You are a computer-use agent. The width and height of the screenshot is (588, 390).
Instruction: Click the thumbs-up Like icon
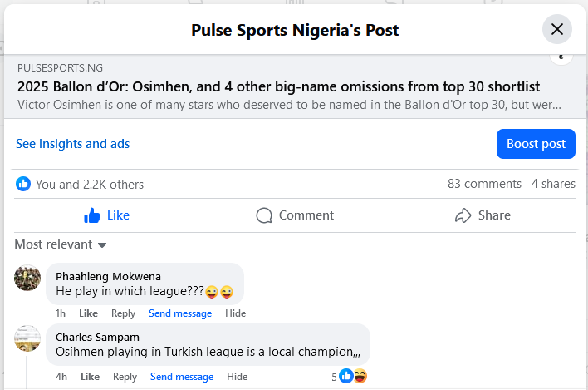(92, 215)
